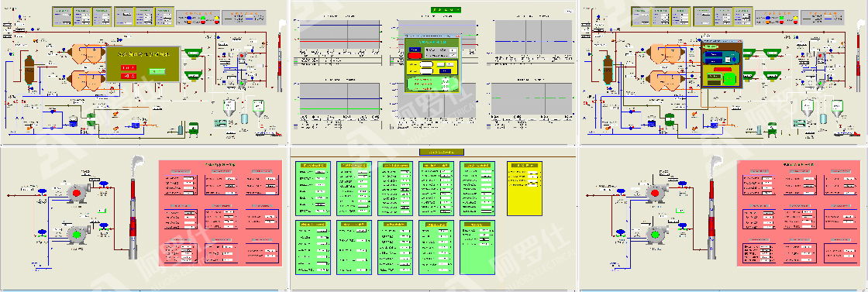
Task: Click the upper red button in olive dialog
Action: point(128,67)
